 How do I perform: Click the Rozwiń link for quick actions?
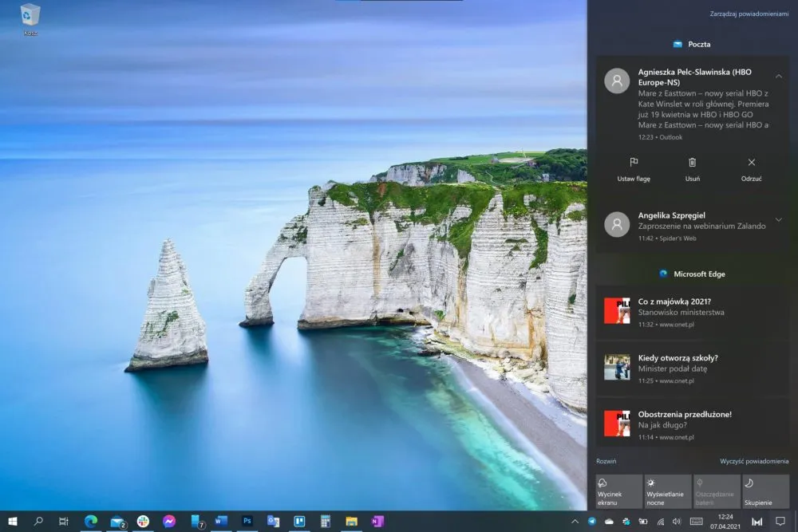click(x=606, y=461)
